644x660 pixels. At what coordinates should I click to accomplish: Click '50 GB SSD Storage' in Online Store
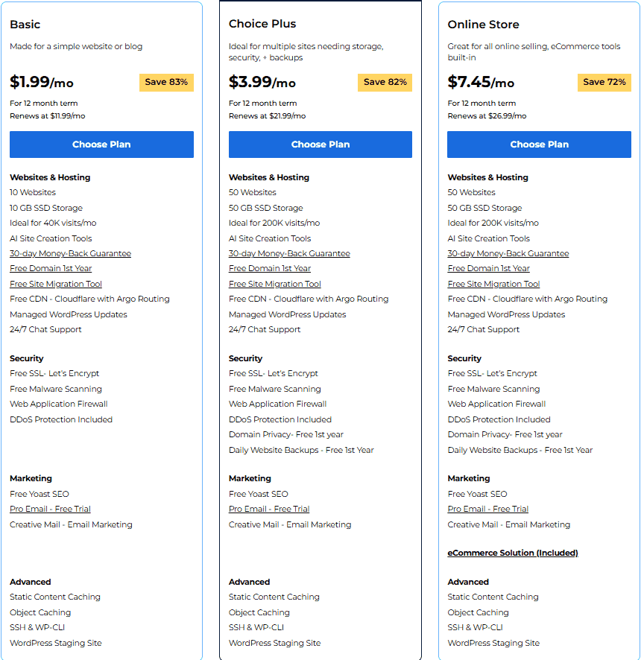[x=484, y=208]
